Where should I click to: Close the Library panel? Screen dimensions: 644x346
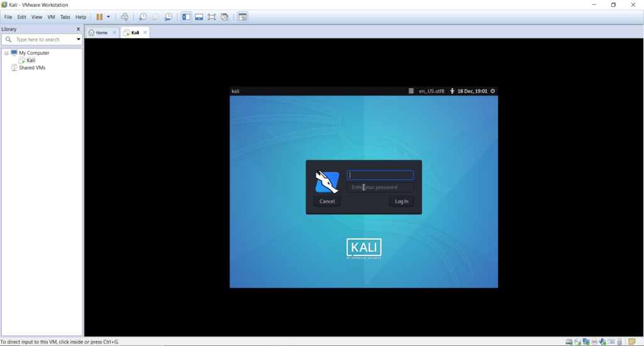pos(78,29)
